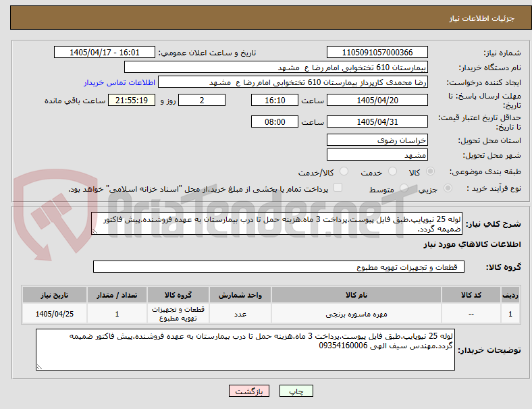Click the resize handle of توضیحات خریدار box
Image resolution: width=532 pixels, height=409 pixels.
tap(39, 367)
